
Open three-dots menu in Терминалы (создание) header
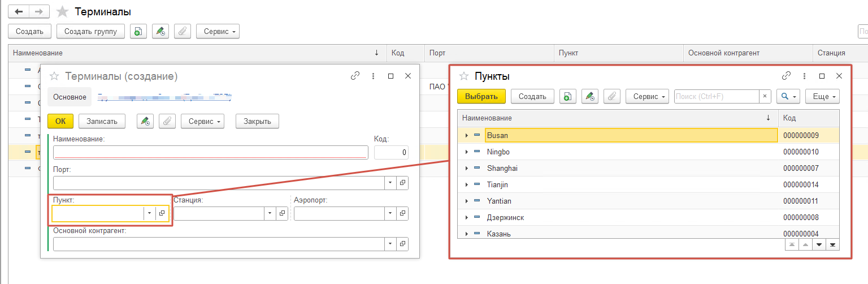(373, 76)
